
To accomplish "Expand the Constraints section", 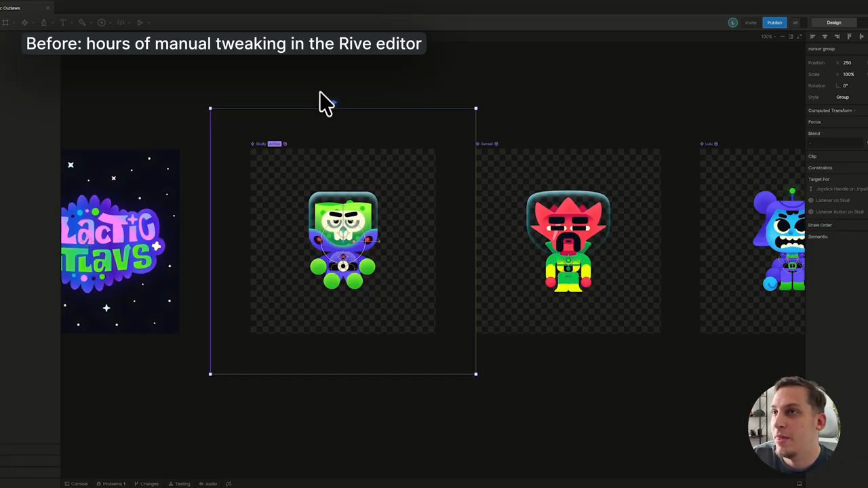I will [820, 167].
